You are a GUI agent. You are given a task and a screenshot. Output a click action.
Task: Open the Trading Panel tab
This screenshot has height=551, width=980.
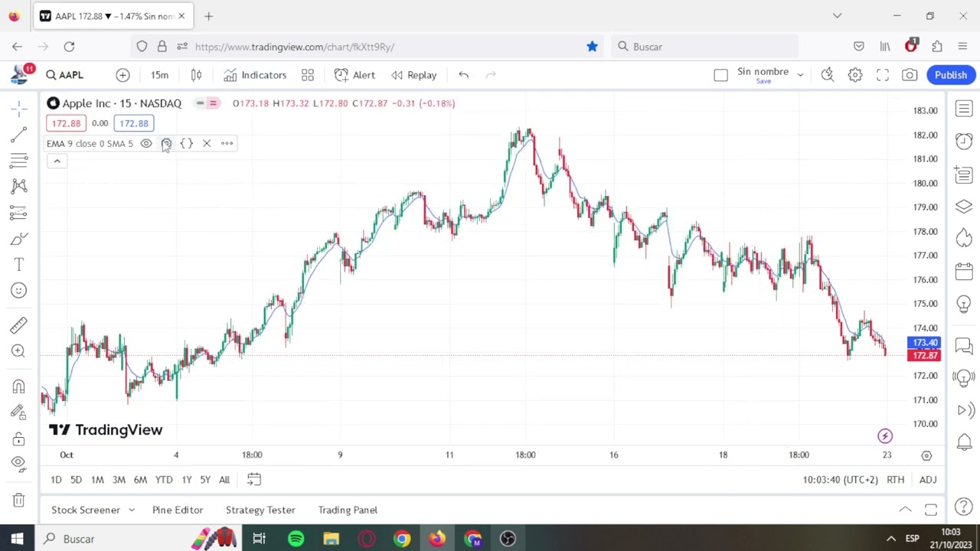[x=348, y=510]
